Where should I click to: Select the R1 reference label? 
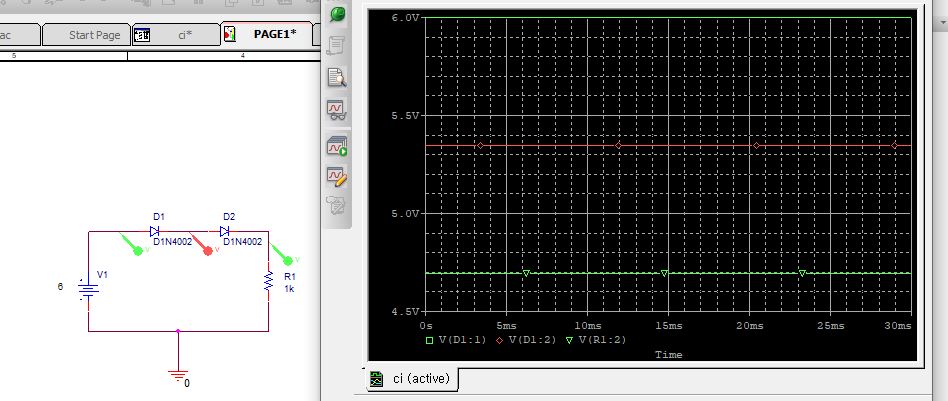click(290, 276)
